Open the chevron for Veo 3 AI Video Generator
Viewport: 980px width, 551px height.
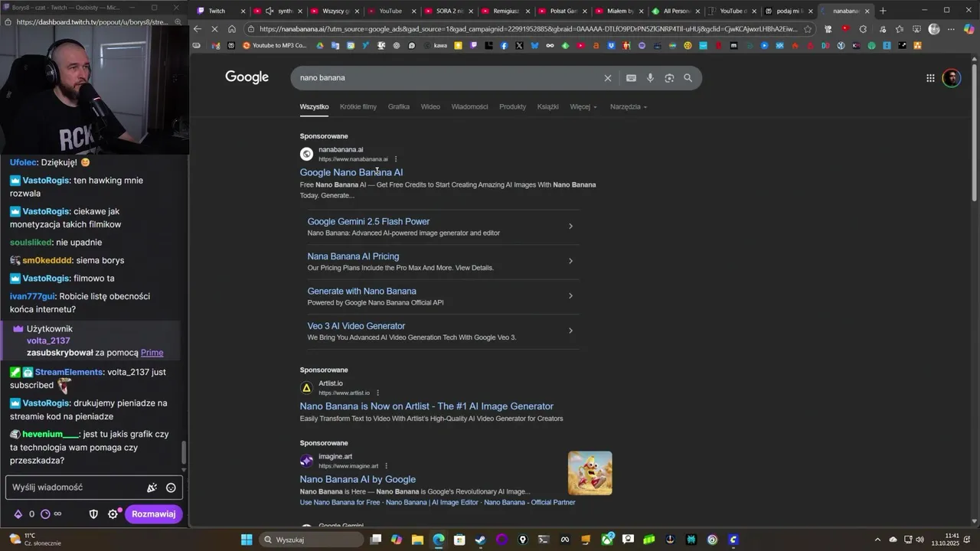click(570, 331)
